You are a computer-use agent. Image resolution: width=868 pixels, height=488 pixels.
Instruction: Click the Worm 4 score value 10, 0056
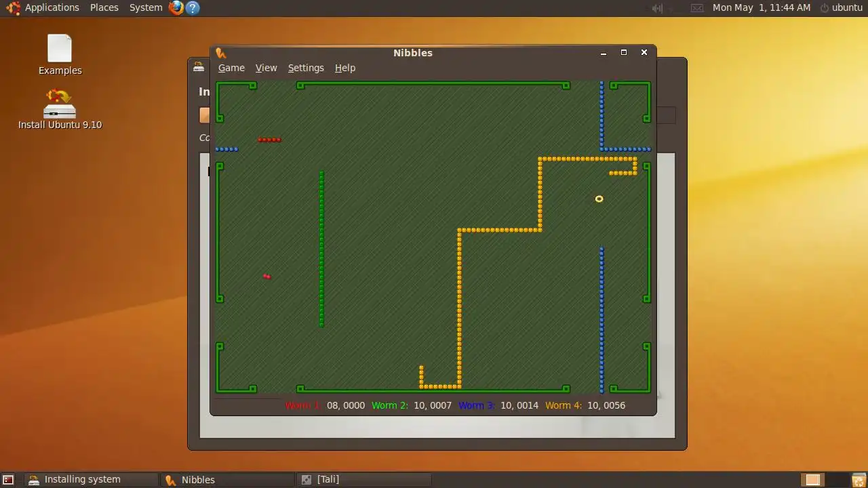606,405
